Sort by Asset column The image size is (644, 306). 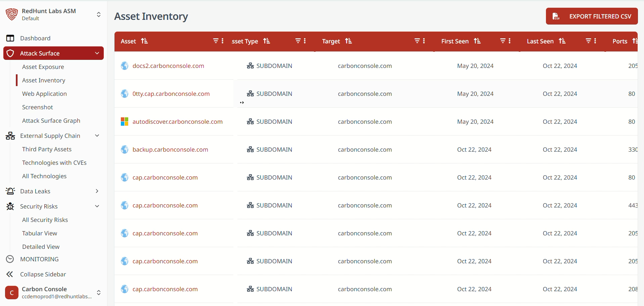tap(144, 41)
